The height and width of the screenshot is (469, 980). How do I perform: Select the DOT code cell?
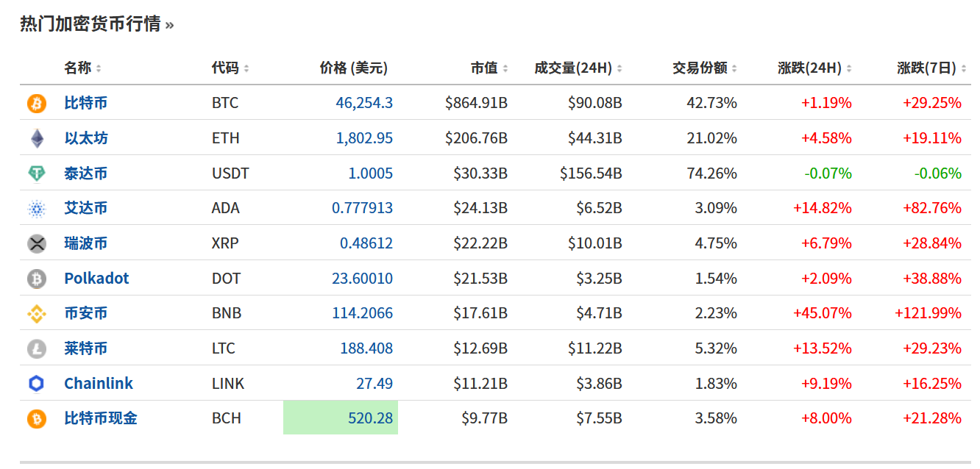[226, 279]
